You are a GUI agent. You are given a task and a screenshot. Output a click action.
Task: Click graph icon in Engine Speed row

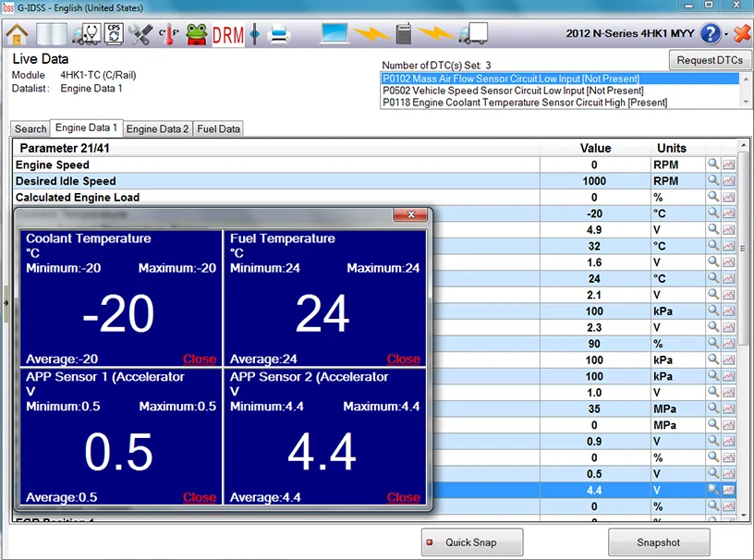click(729, 164)
